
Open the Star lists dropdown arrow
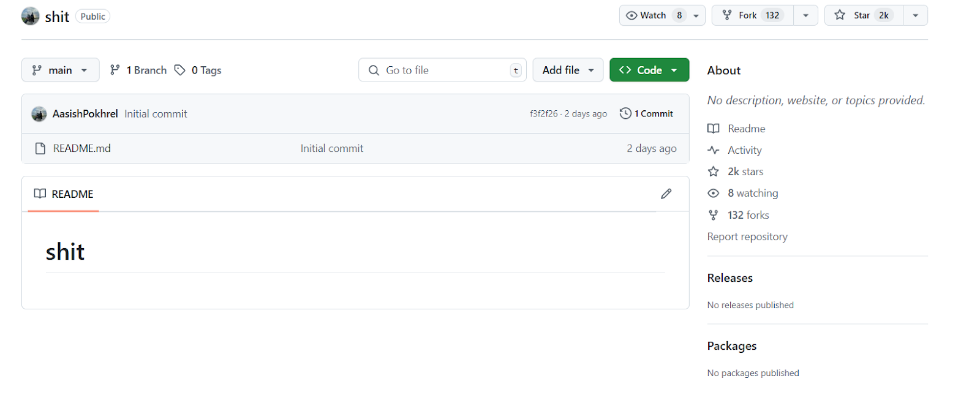coord(916,16)
